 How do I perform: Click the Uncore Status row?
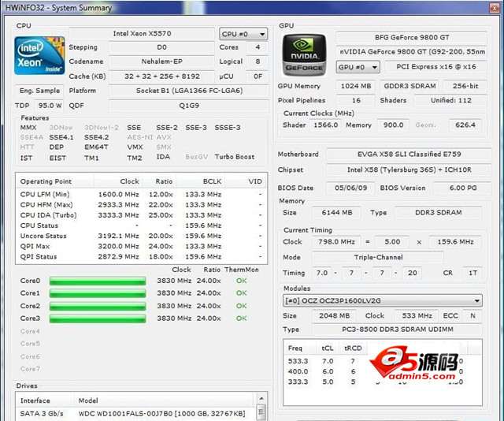pyautogui.click(x=142, y=237)
